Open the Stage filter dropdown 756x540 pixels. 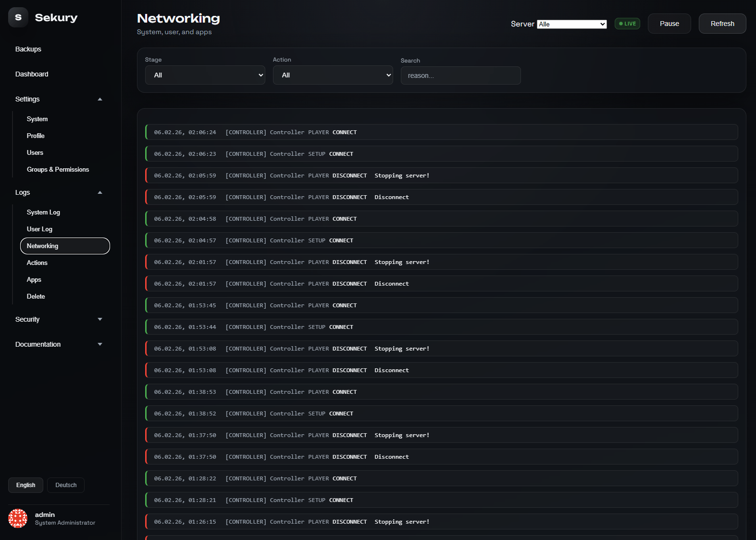point(205,75)
